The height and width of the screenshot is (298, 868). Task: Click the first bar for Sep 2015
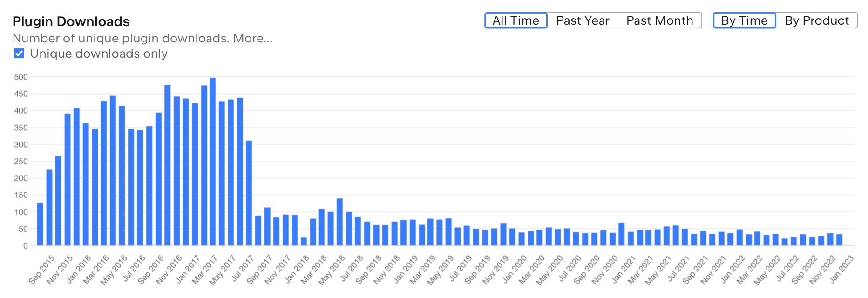click(40, 224)
